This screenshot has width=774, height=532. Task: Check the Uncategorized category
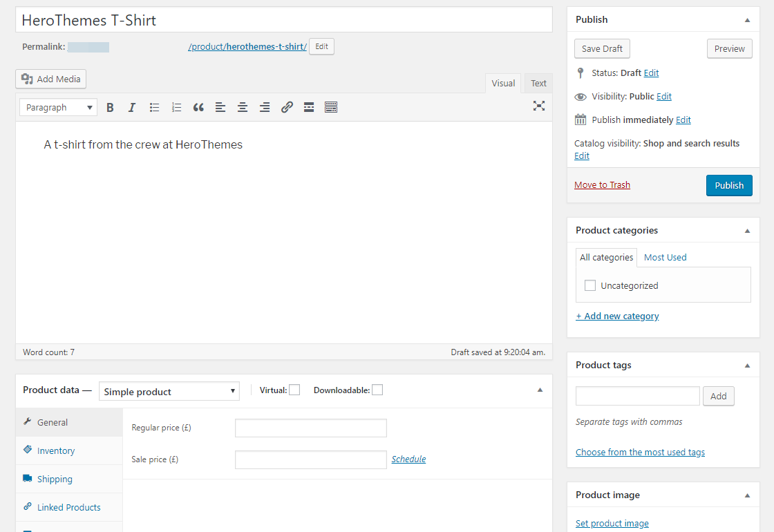pyautogui.click(x=590, y=285)
